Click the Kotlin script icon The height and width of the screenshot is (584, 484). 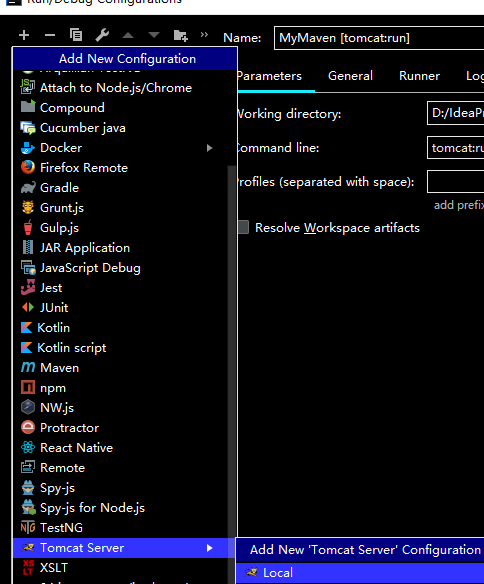pyautogui.click(x=26, y=348)
